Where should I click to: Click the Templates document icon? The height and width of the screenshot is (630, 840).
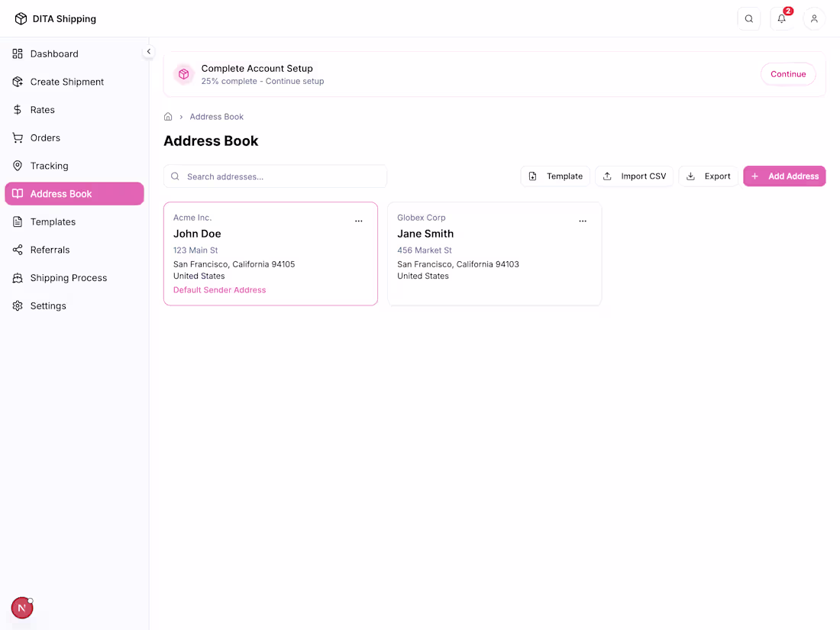[x=18, y=221]
